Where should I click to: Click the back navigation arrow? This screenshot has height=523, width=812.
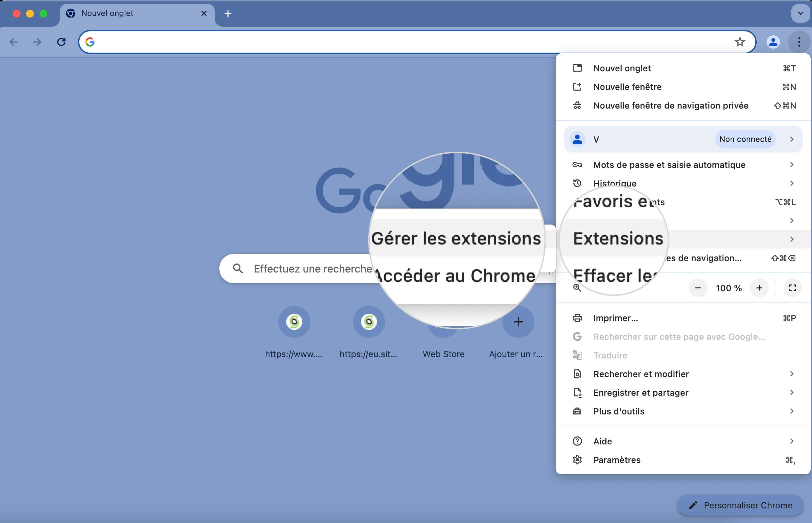point(14,42)
